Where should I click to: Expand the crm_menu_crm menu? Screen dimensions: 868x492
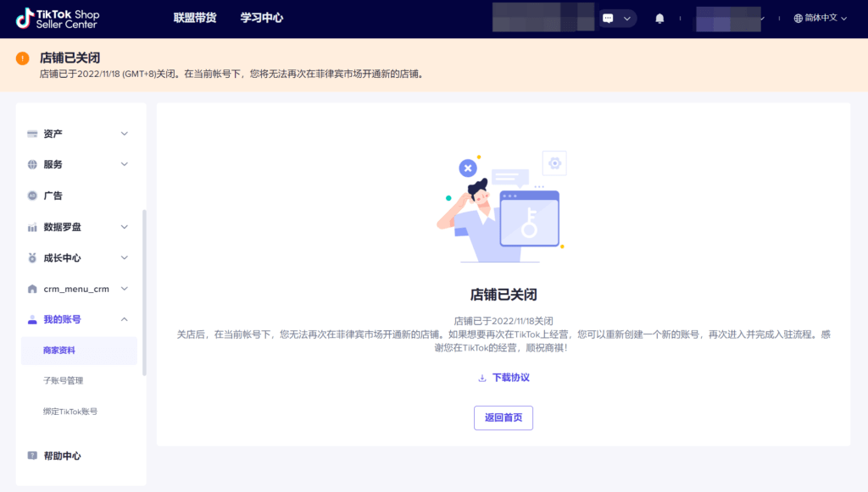click(x=124, y=288)
